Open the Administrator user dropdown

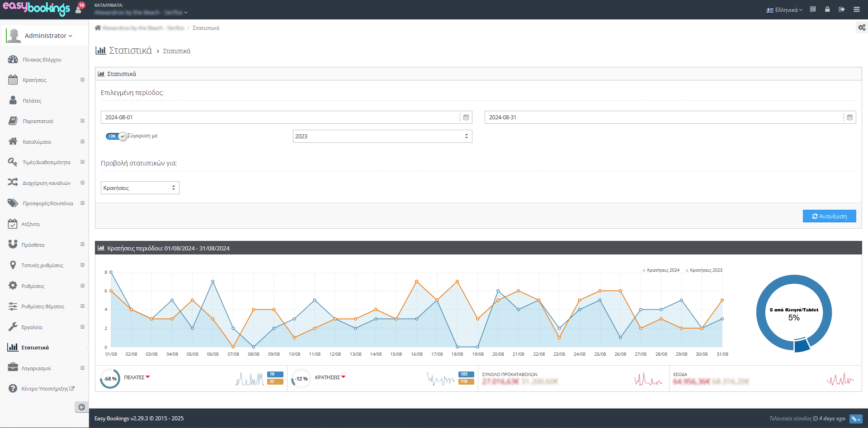point(48,36)
